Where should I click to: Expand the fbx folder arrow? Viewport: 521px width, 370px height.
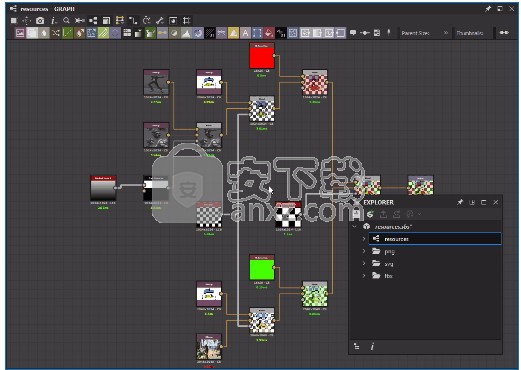tap(364, 276)
